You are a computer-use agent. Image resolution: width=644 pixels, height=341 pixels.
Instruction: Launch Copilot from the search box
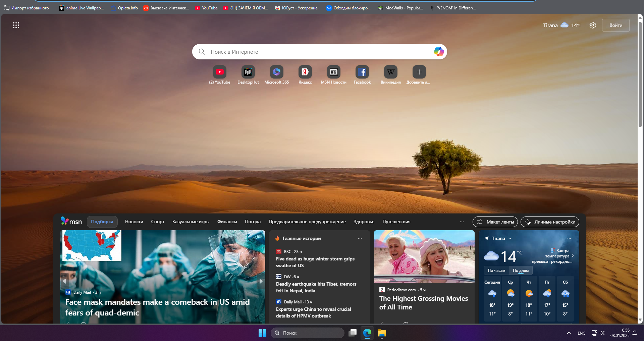(439, 52)
